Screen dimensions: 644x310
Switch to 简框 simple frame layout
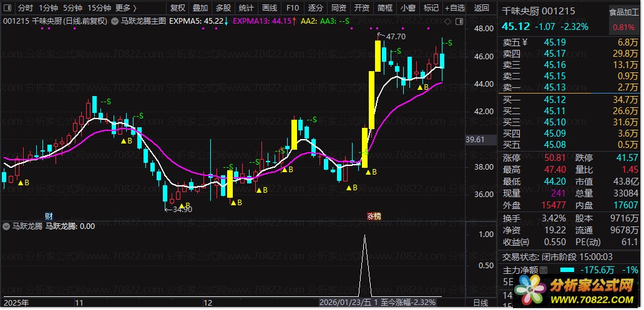tap(385, 8)
